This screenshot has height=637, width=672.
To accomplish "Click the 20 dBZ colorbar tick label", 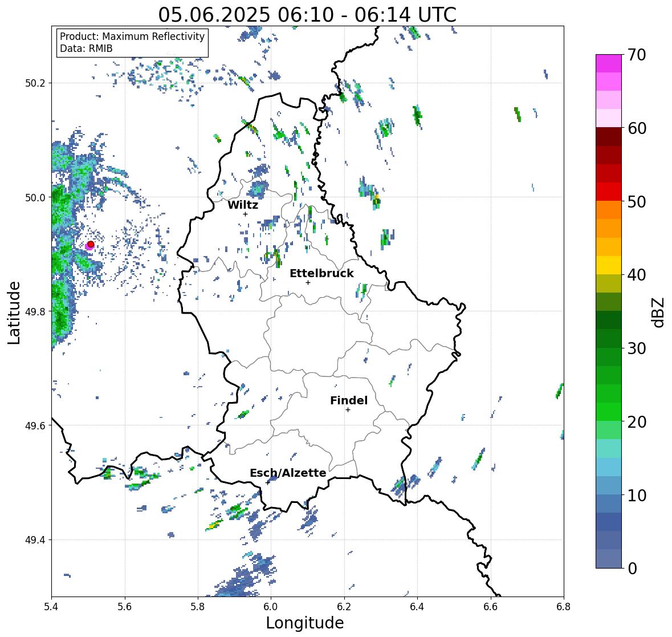I will 637,422.
